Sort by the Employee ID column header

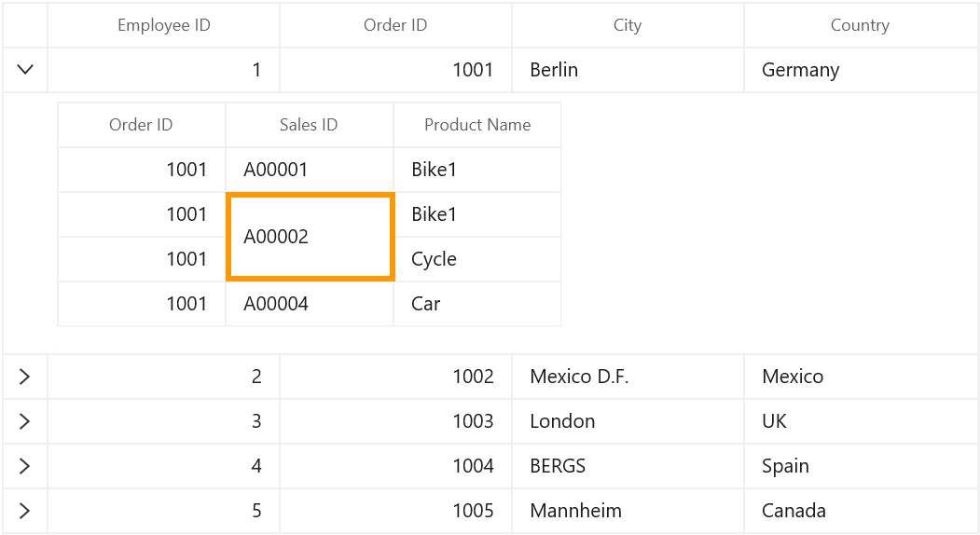(164, 25)
